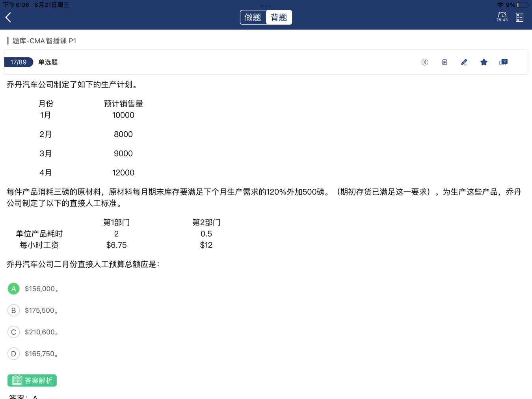This screenshot has width=532, height=399.
Task: Open the alarm clock timer showing 78:43
Action: click(502, 17)
